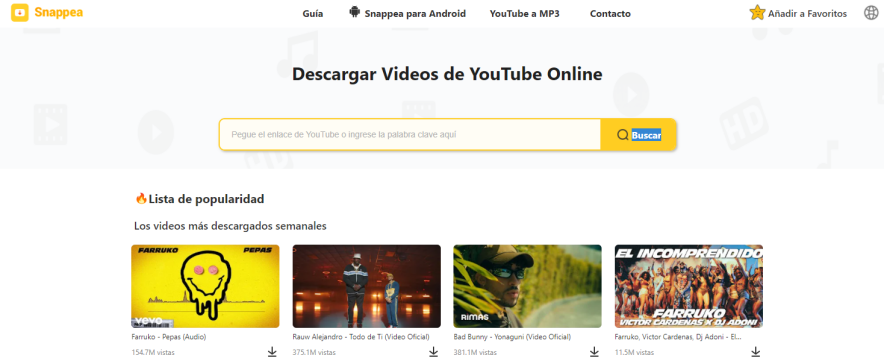
Task: Click the Snappea logo icon
Action: point(20,12)
